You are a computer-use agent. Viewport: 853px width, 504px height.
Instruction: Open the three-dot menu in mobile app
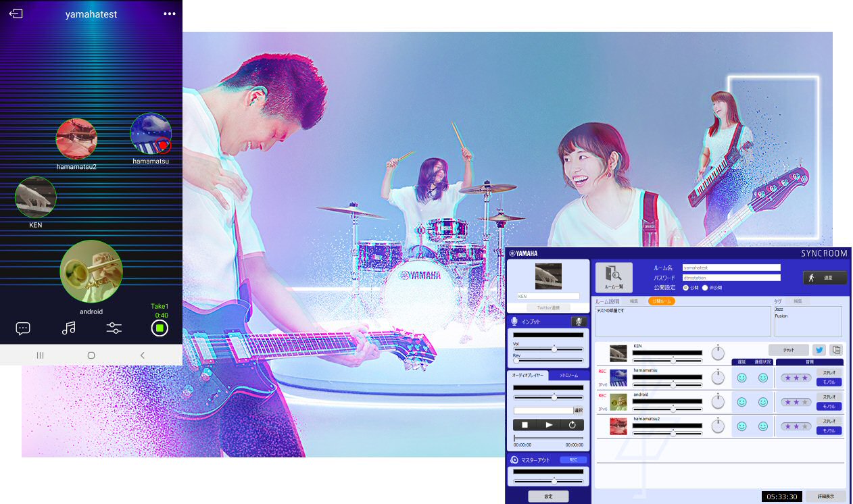169,14
